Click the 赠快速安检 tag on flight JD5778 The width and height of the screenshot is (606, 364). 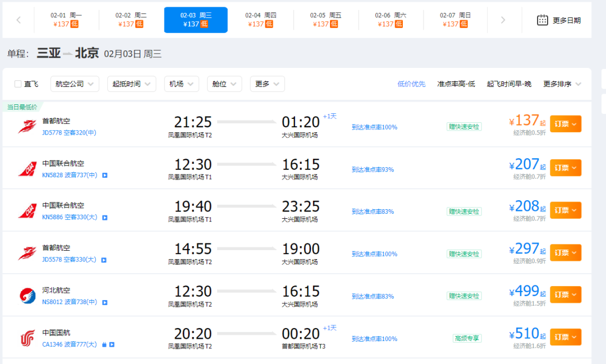click(464, 127)
